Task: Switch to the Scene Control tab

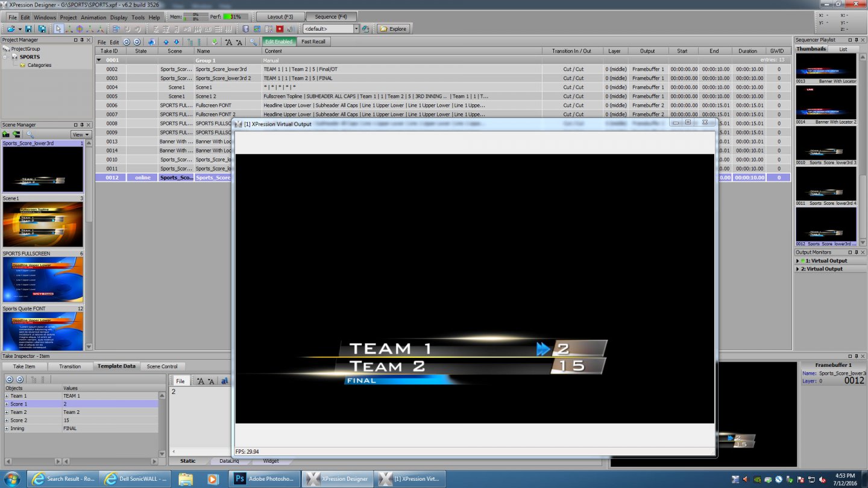Action: (162, 366)
